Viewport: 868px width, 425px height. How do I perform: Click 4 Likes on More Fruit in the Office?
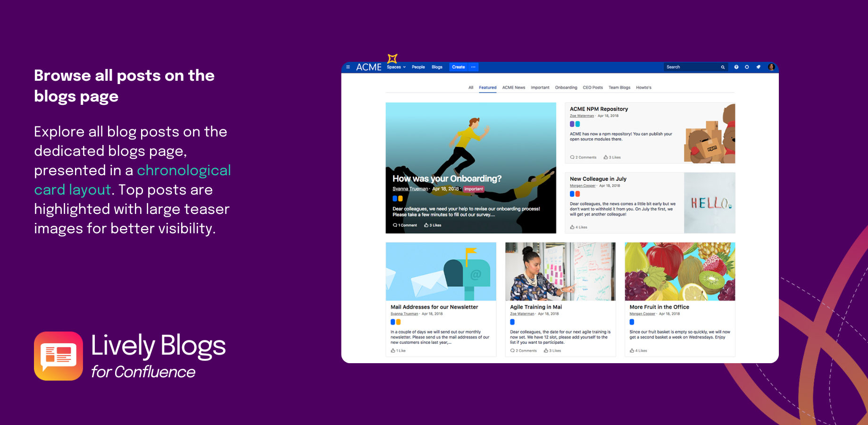point(638,351)
